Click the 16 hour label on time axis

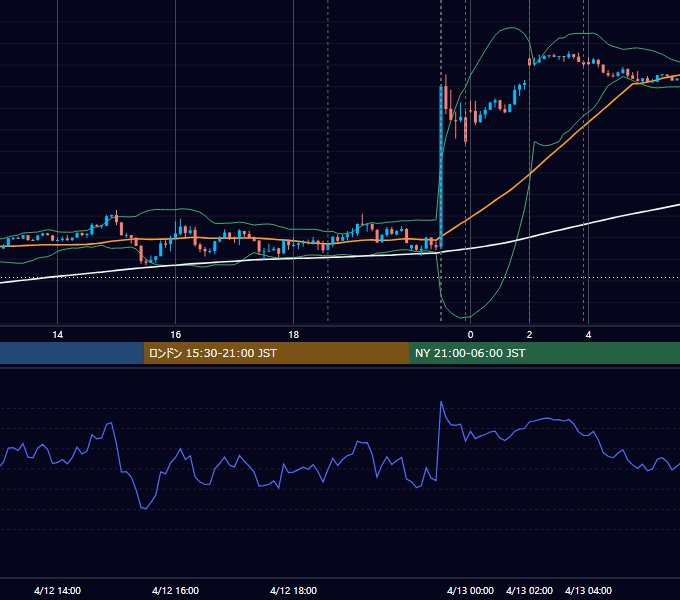(175, 335)
